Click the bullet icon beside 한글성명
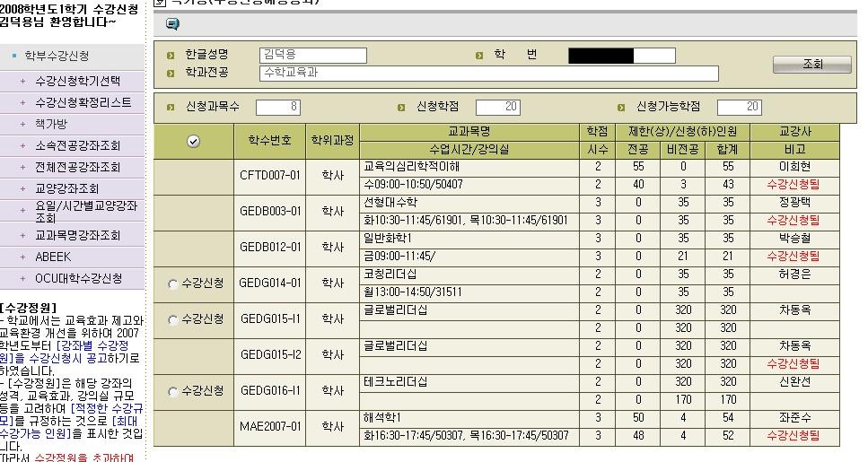 coord(171,56)
